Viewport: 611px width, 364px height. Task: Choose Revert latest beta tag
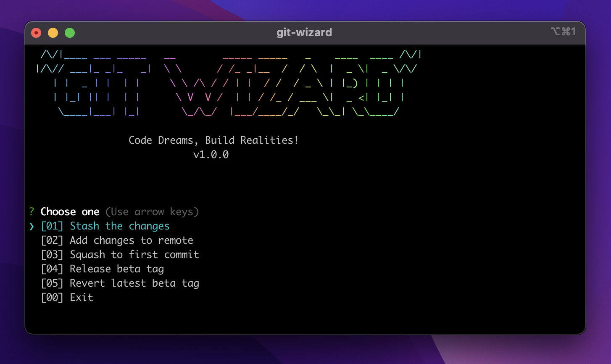[120, 283]
